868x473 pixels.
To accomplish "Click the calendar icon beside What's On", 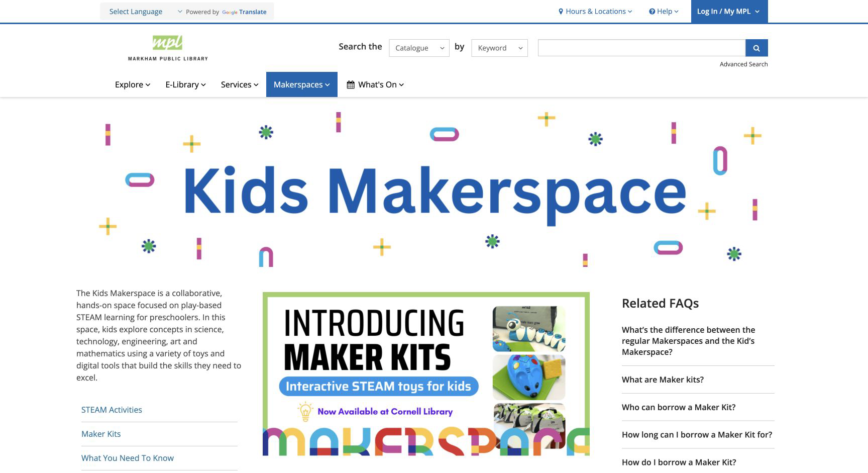I will click(x=351, y=84).
